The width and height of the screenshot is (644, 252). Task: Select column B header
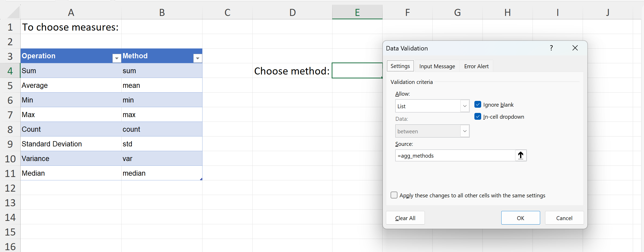162,13
